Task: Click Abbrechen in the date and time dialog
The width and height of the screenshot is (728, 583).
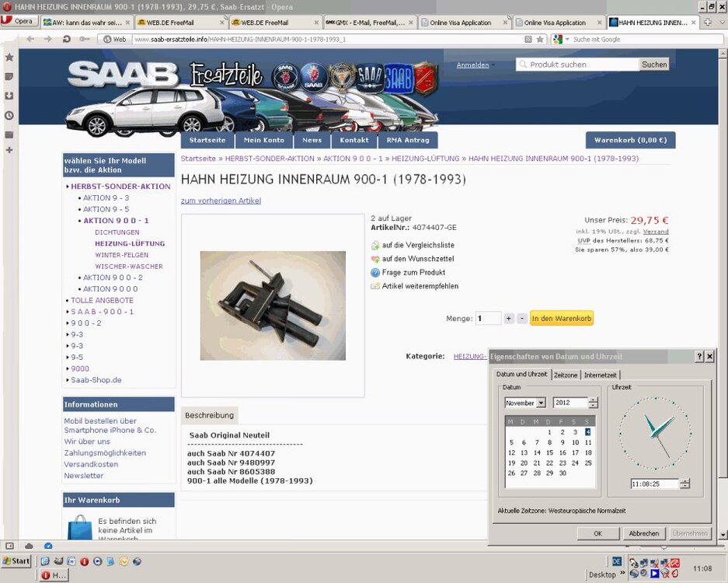Action: tap(644, 533)
